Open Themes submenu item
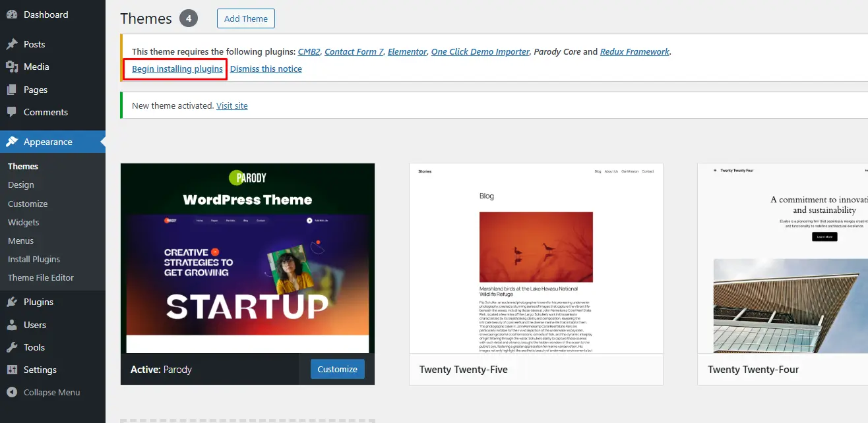This screenshot has width=868, height=423. click(23, 166)
